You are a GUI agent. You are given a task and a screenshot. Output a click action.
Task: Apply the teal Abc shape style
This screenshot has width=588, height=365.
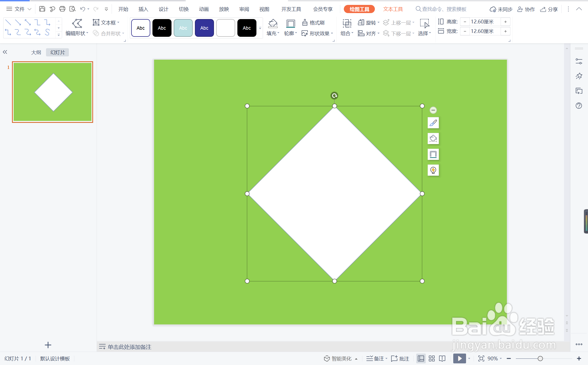[x=183, y=28]
